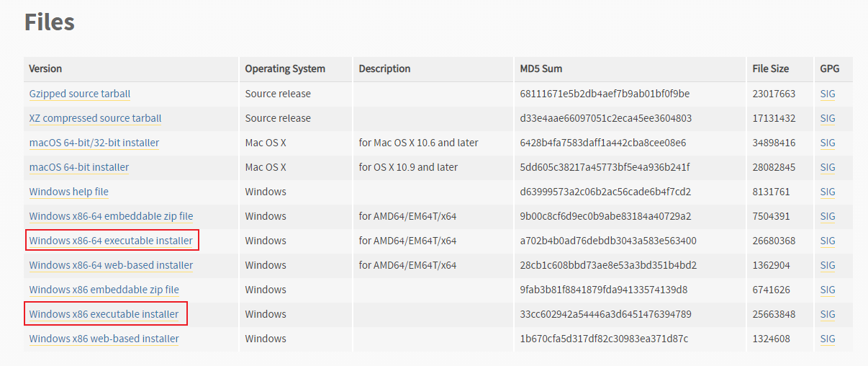868x366 pixels.
Task: Click the File Size column header
Action: (771, 68)
